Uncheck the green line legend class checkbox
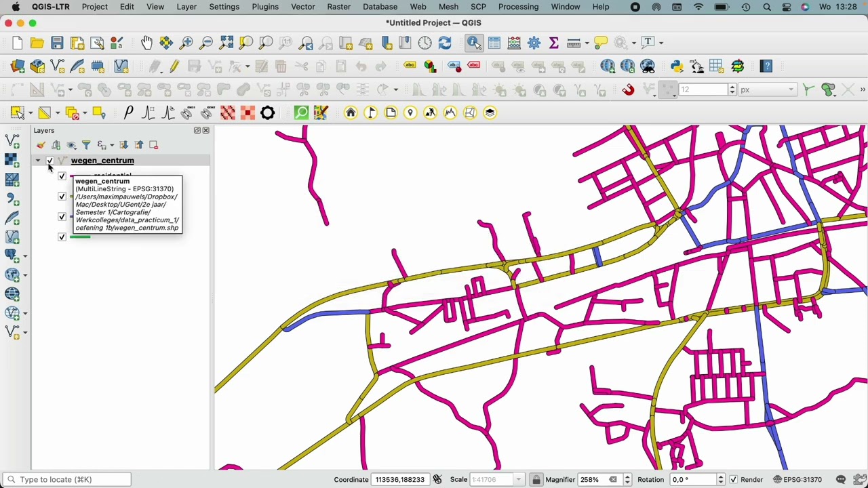Viewport: 868px width, 488px height. coord(62,237)
